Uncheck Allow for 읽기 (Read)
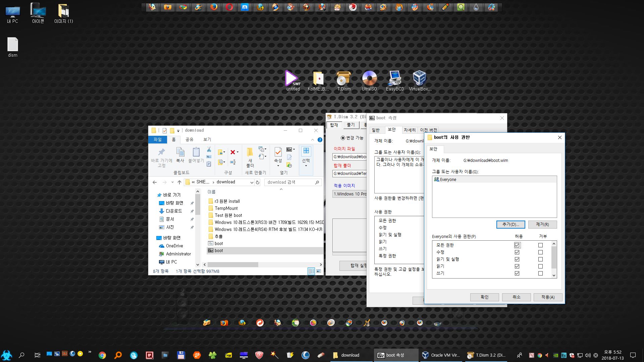This screenshot has width=644, height=362. pyautogui.click(x=517, y=266)
